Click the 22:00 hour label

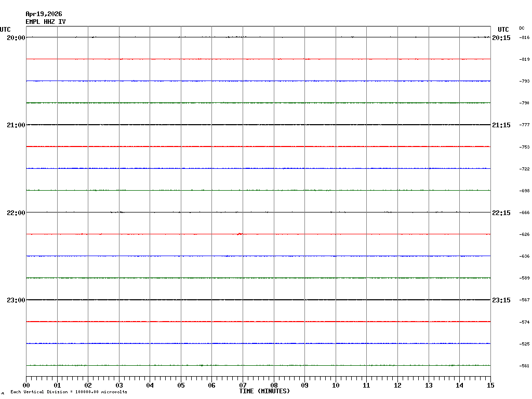16,213
